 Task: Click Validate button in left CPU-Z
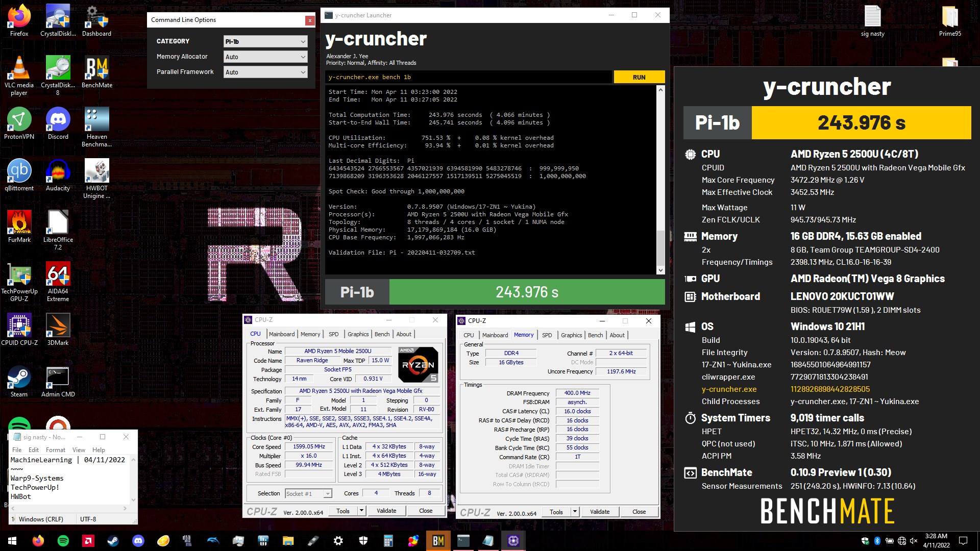[386, 511]
